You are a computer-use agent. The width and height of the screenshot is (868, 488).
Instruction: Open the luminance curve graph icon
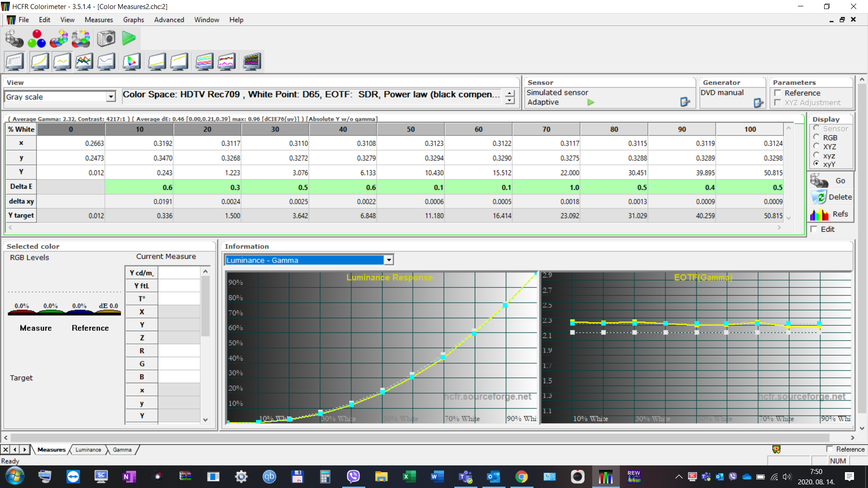coord(40,61)
